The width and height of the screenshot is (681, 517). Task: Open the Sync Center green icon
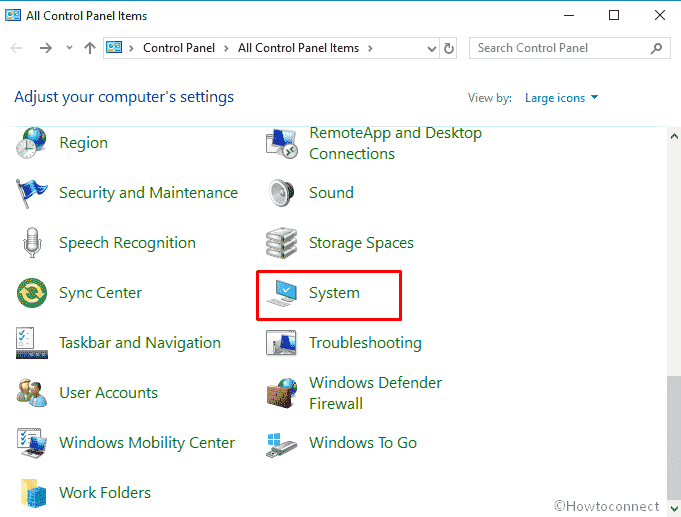pyautogui.click(x=32, y=293)
